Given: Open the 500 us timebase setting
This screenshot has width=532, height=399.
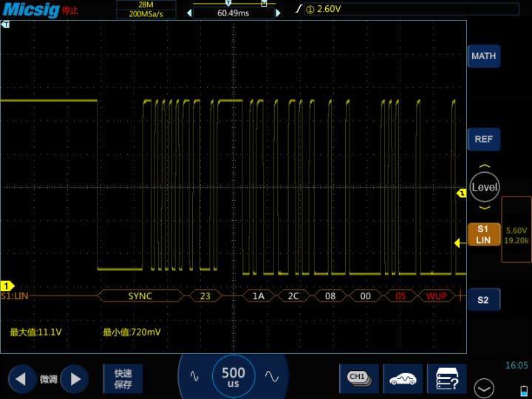Looking at the screenshot, I should [x=233, y=378].
